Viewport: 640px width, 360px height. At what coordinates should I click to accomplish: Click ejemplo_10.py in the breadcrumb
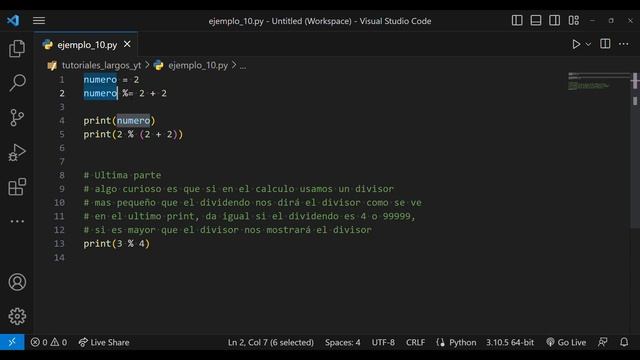(198, 65)
